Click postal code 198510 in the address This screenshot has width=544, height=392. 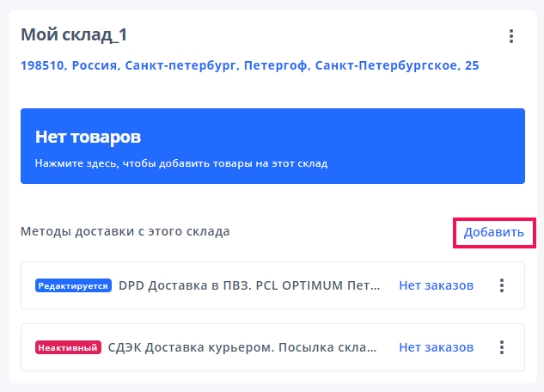tap(43, 65)
